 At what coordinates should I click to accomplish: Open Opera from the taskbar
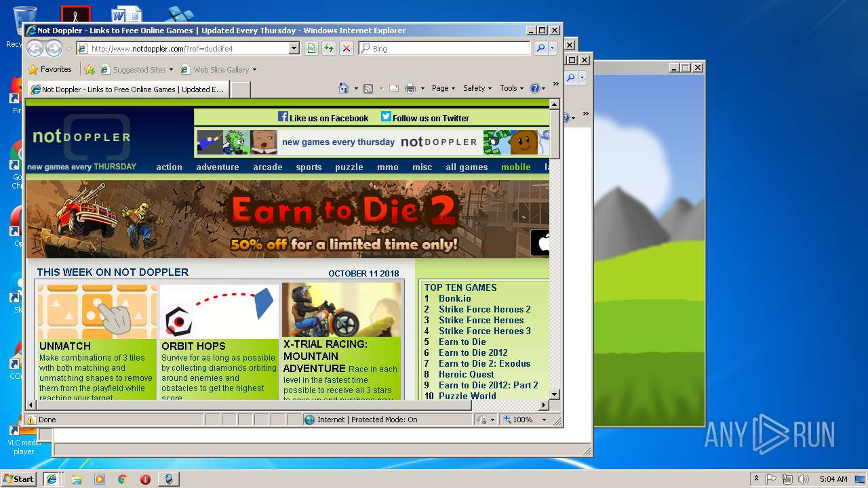click(145, 479)
